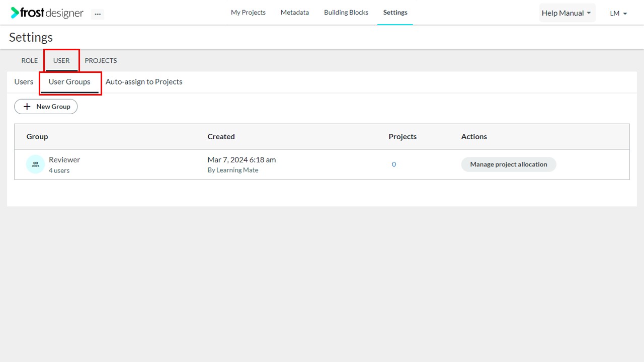Click the 4 users label
The image size is (644, 362).
click(x=59, y=170)
